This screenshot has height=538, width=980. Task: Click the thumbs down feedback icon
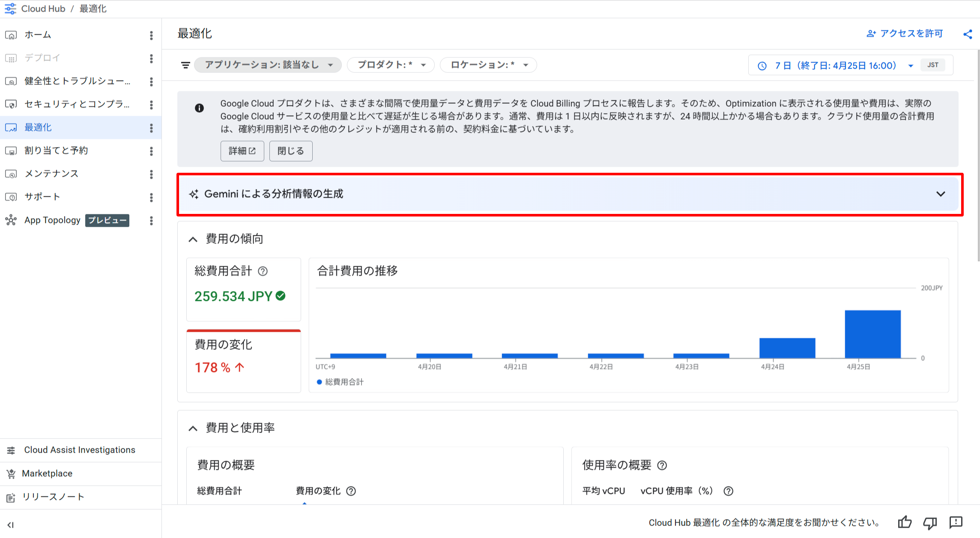(930, 522)
